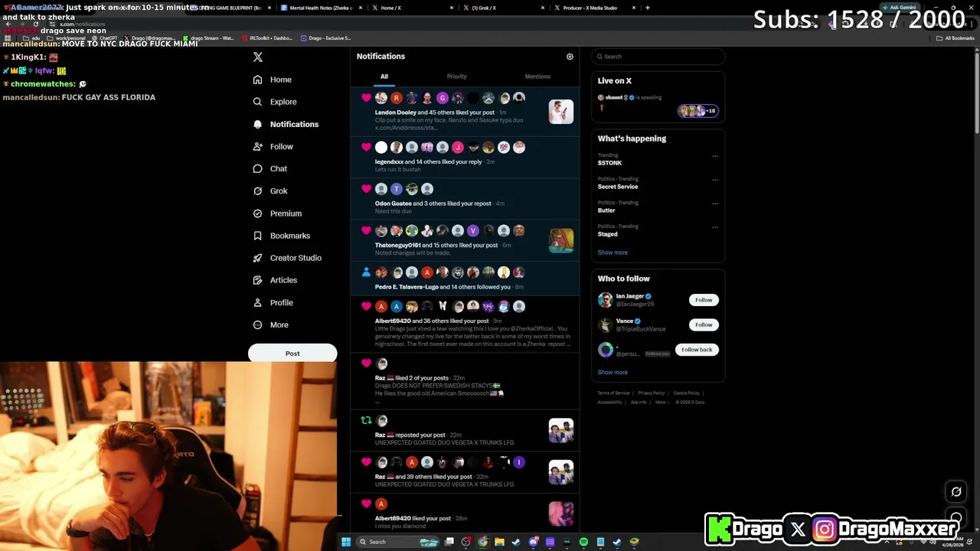Screen dimensions: 980x551
Task: Open legendxxx liked your reply notification
Action: coord(465,157)
